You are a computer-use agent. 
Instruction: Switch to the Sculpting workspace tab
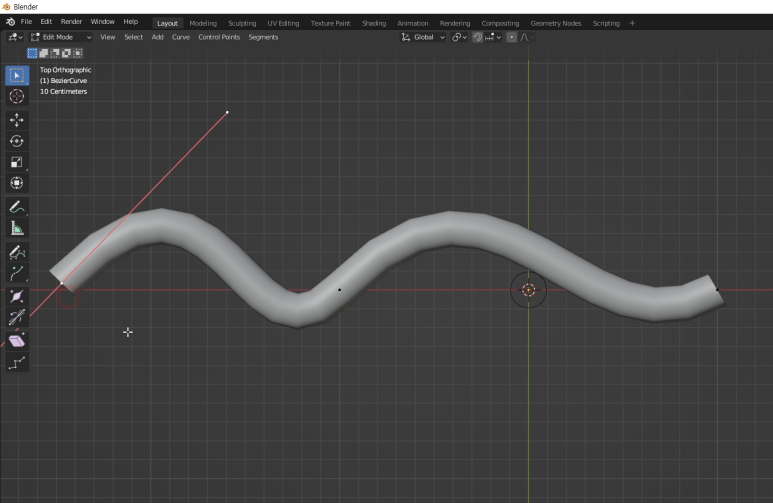(x=242, y=23)
